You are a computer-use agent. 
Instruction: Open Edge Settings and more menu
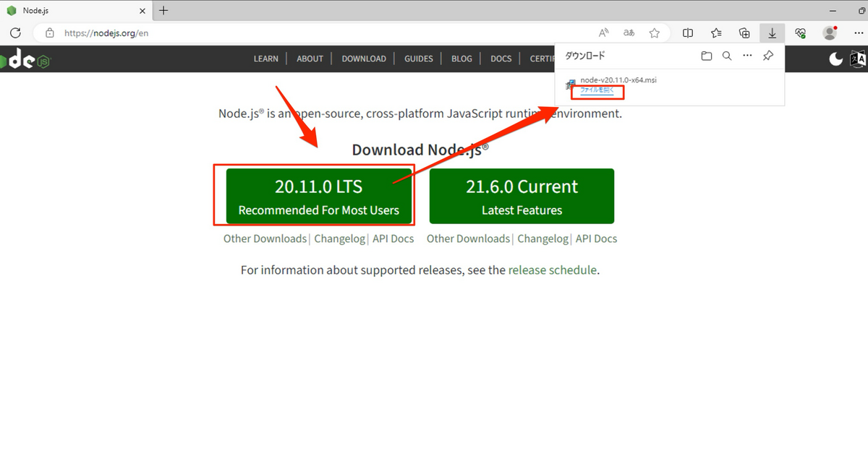[858, 33]
